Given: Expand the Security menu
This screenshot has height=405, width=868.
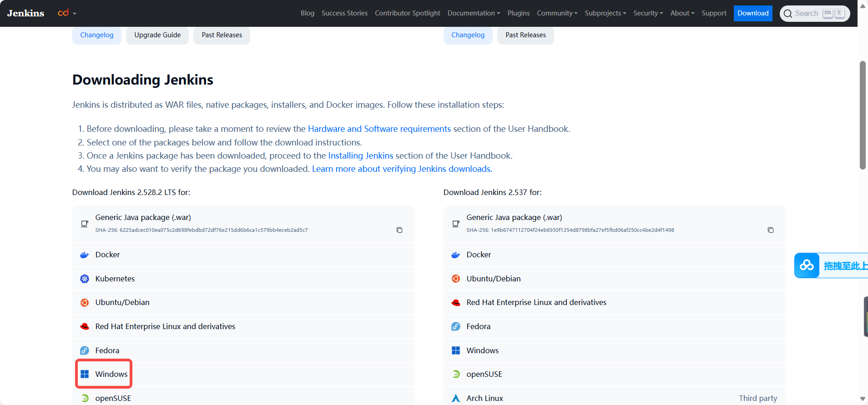Looking at the screenshot, I should click(648, 13).
